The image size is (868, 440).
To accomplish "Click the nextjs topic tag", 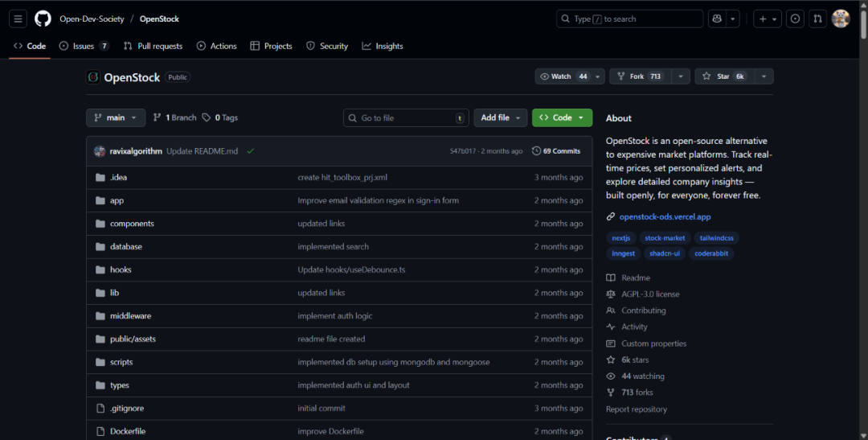I will pyautogui.click(x=621, y=238).
